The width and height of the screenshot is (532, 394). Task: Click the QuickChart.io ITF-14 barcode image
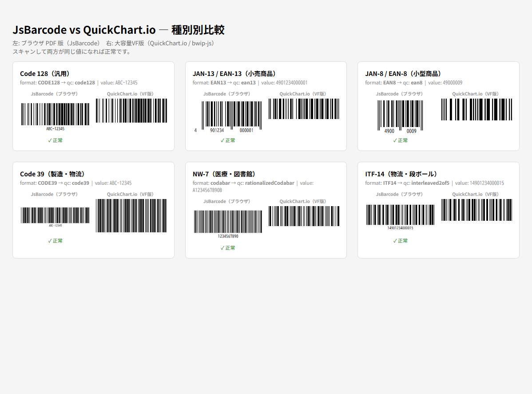tap(476, 210)
